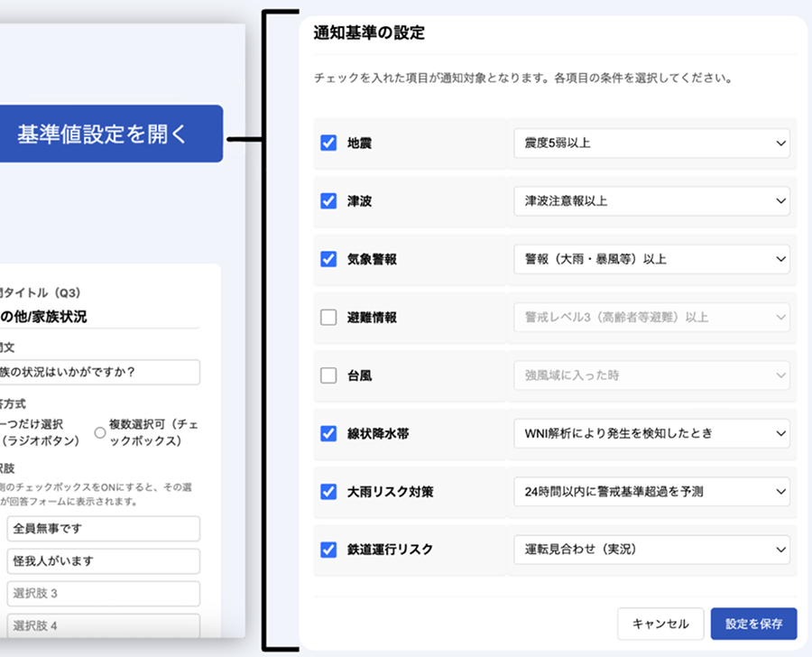
Task: Uncheck the 大雨リスク対策 checkbox
Action: [x=328, y=491]
